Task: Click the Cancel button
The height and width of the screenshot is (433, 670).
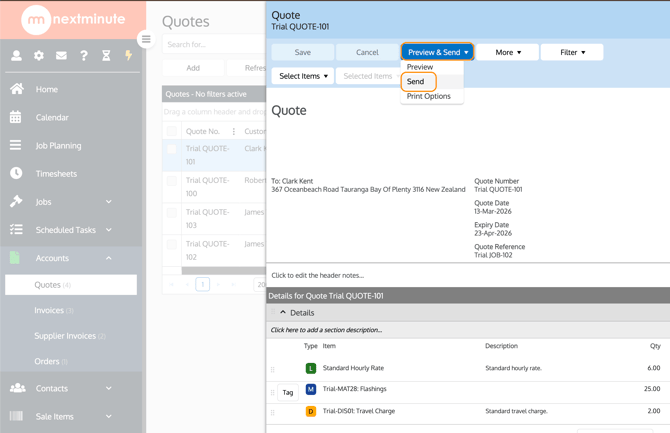Action: click(x=367, y=52)
